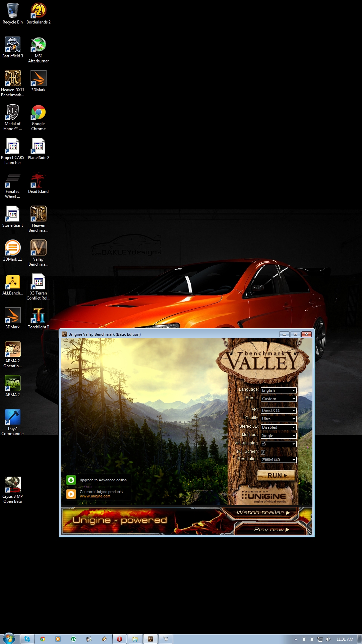Open the Quality dropdown set to Ultra
The width and height of the screenshot is (362, 644).
[279, 419]
